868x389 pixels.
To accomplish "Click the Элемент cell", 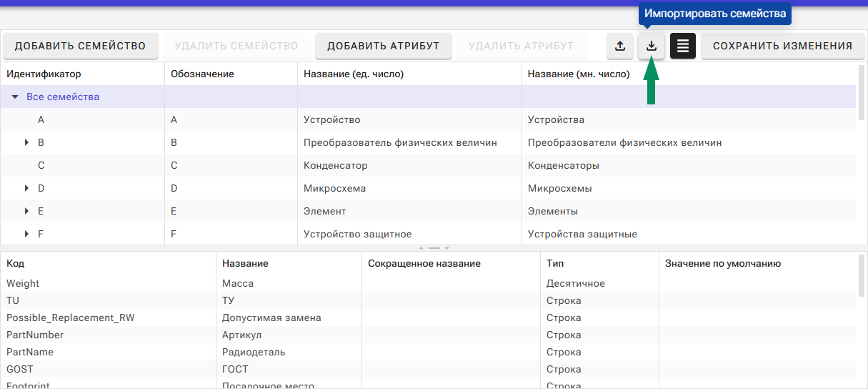I will point(409,211).
